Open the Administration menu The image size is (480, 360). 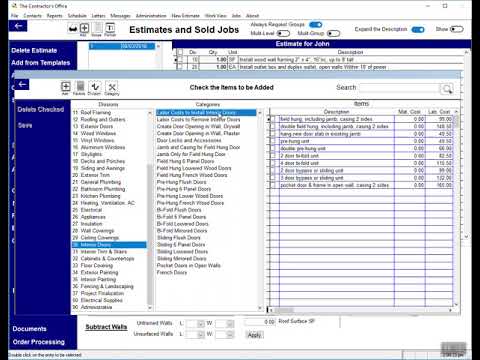tap(151, 16)
